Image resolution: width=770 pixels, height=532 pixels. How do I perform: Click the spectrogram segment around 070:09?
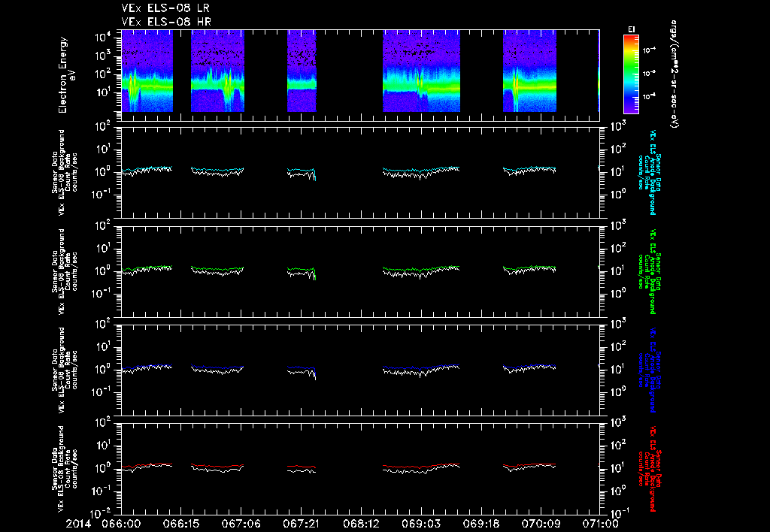[x=529, y=71]
